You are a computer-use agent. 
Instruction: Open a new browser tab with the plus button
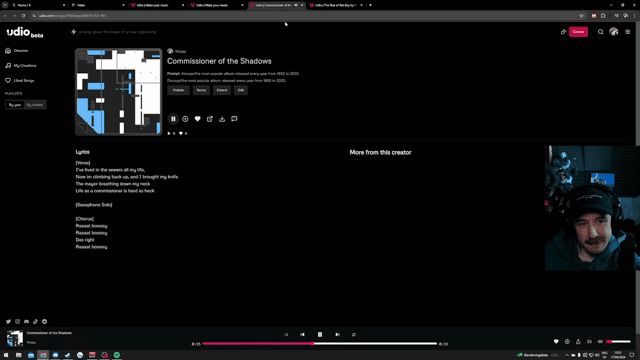pyautogui.click(x=370, y=5)
